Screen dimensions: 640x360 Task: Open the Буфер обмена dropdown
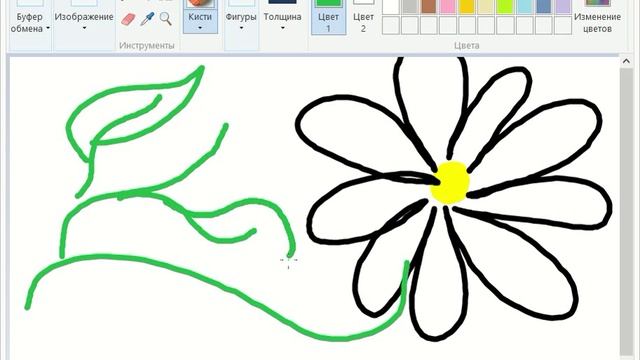tap(30, 22)
